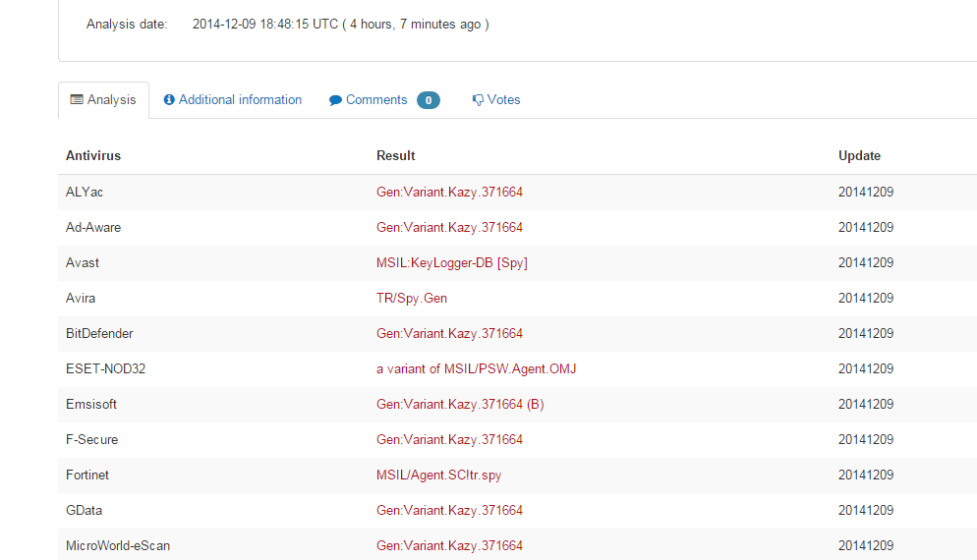The image size is (977, 560).
Task: Click Ad-Aware's Gen:Variant.Kazy.371664 result
Action: (x=449, y=227)
